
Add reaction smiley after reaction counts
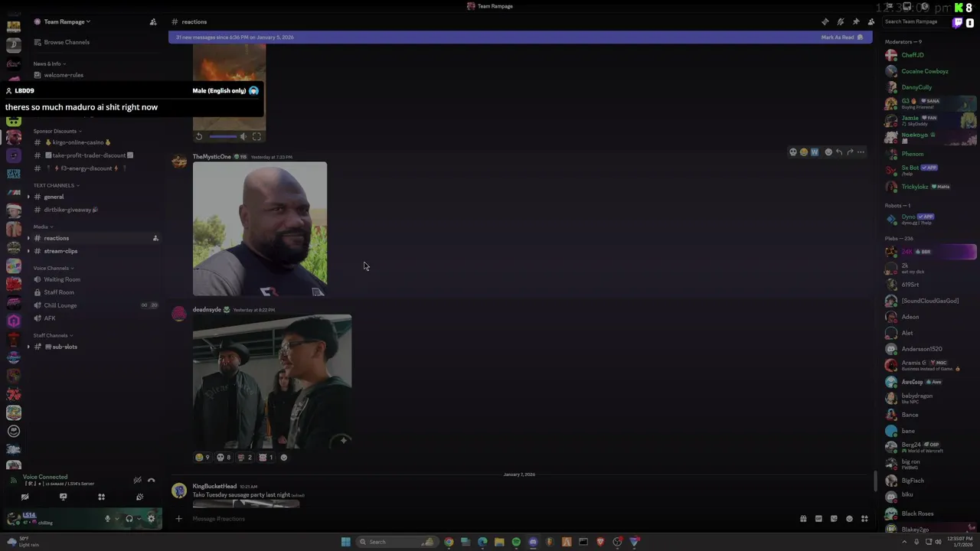point(284,458)
